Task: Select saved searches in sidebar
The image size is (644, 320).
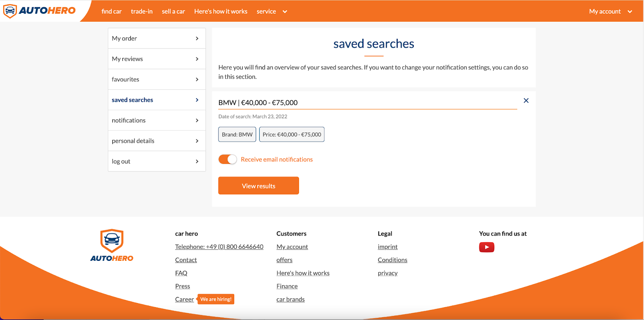Action: point(157,100)
